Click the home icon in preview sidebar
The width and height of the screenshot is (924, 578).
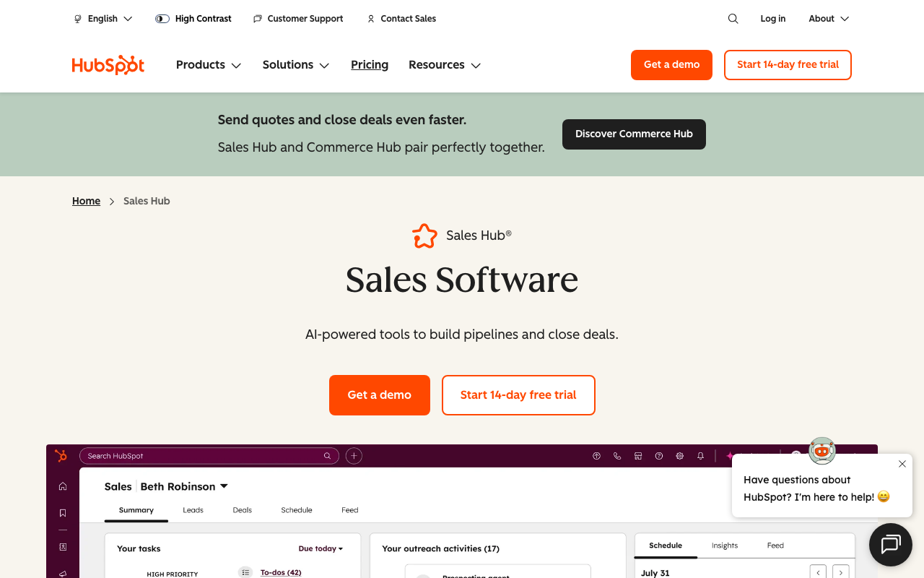pyautogui.click(x=63, y=486)
